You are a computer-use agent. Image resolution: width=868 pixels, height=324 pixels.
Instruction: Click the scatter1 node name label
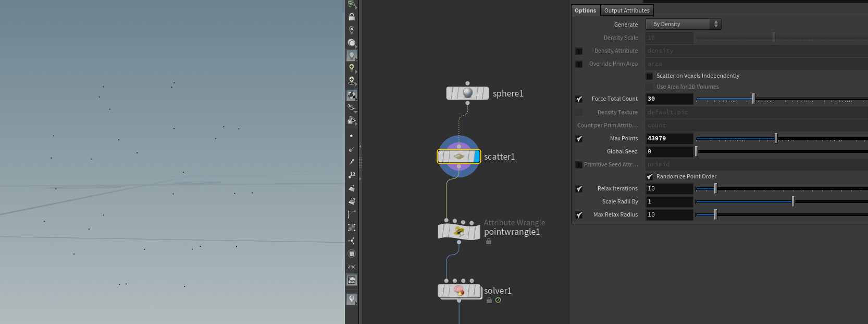499,157
